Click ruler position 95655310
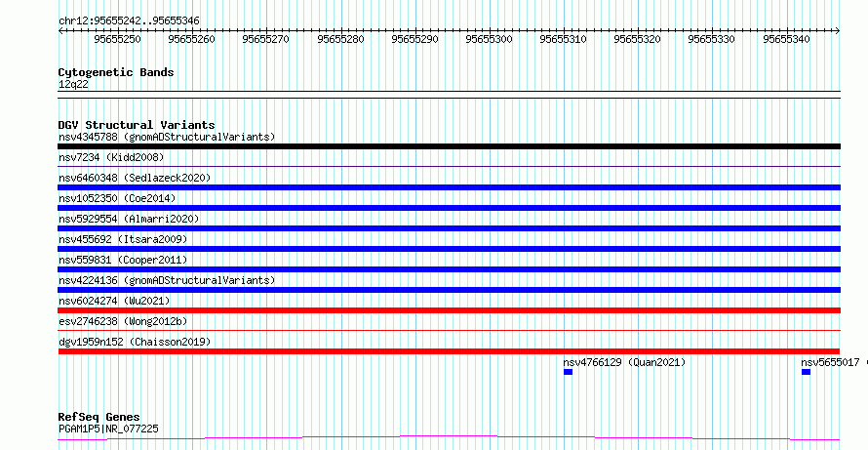The width and height of the screenshot is (868, 450). pos(563,39)
